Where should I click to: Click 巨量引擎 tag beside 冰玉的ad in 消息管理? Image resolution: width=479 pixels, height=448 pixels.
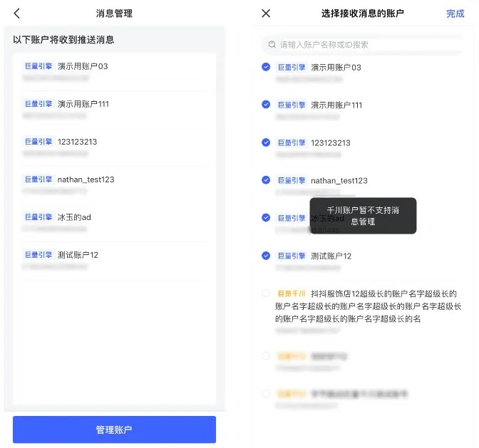tap(38, 217)
